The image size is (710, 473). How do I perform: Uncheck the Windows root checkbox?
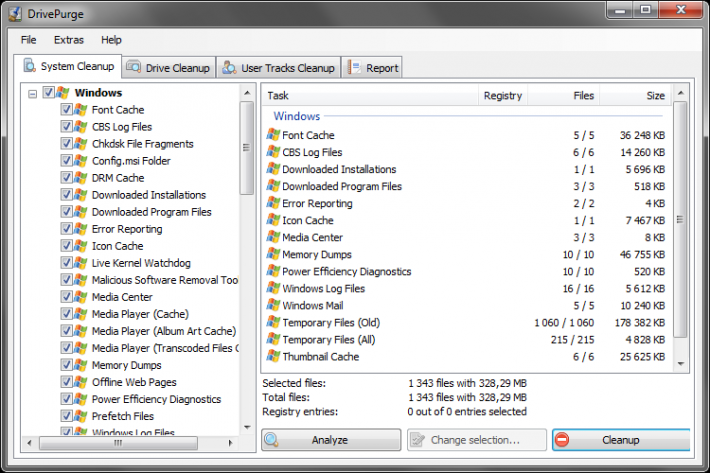tap(48, 92)
